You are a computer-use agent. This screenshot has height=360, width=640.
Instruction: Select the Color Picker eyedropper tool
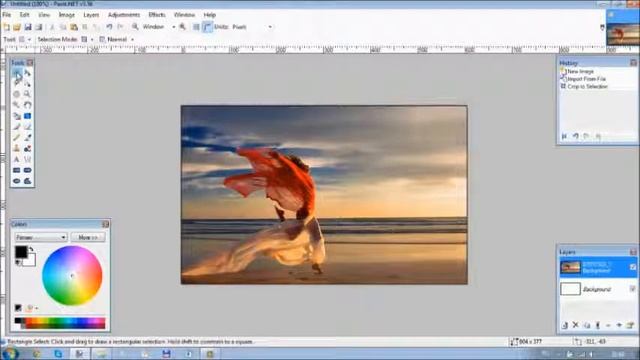click(27, 138)
